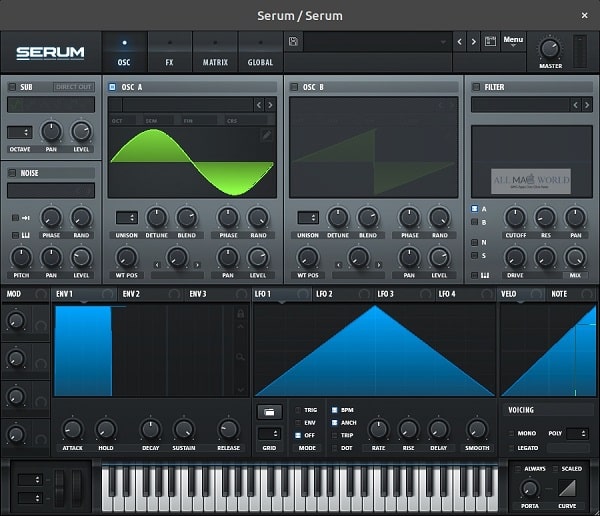Go to previous preset arrow
Screen dimensions: 600x516
460,42
